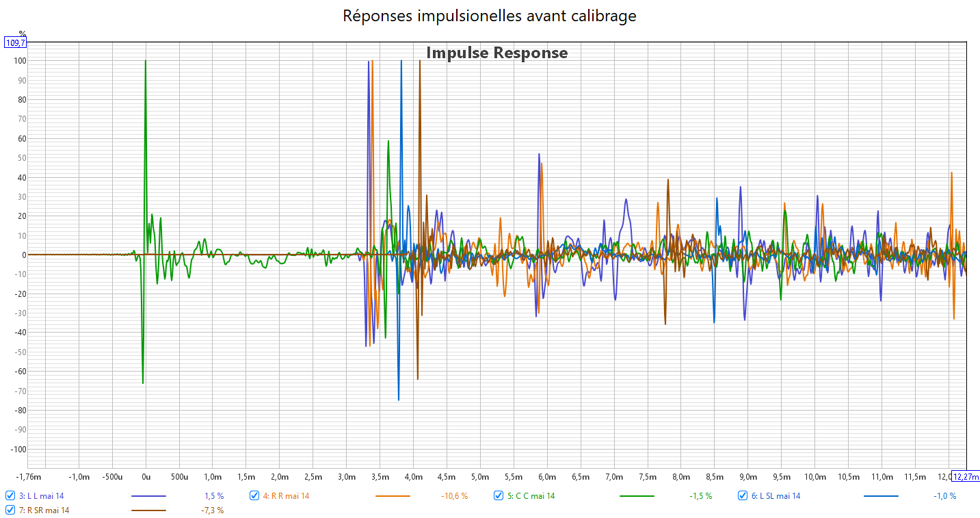Uncheck the L L mai 14 trace checkbox

tap(10, 496)
